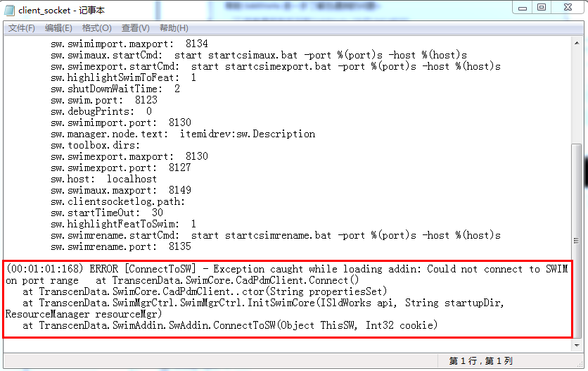This screenshot has width=588, height=371.
Task: Click the line and column status indicator
Action: 481,361
